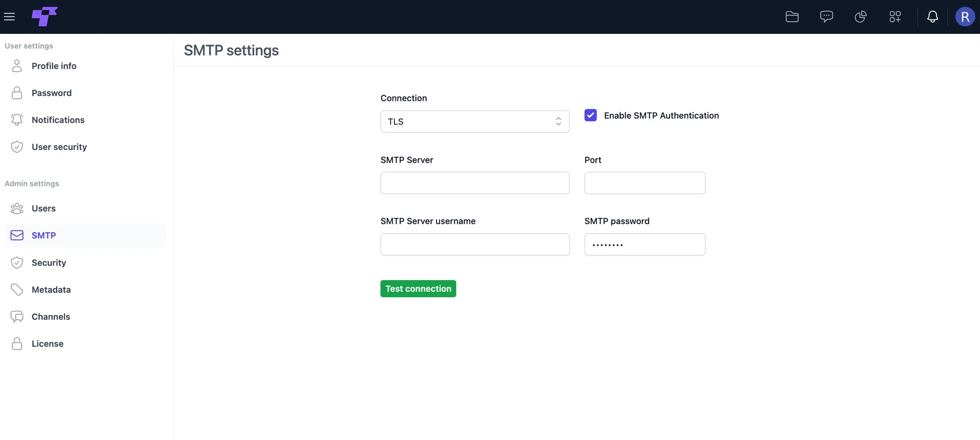Screen dimensions: 980x440
Task: Expand the Connection TLS dropdown
Action: (475, 121)
